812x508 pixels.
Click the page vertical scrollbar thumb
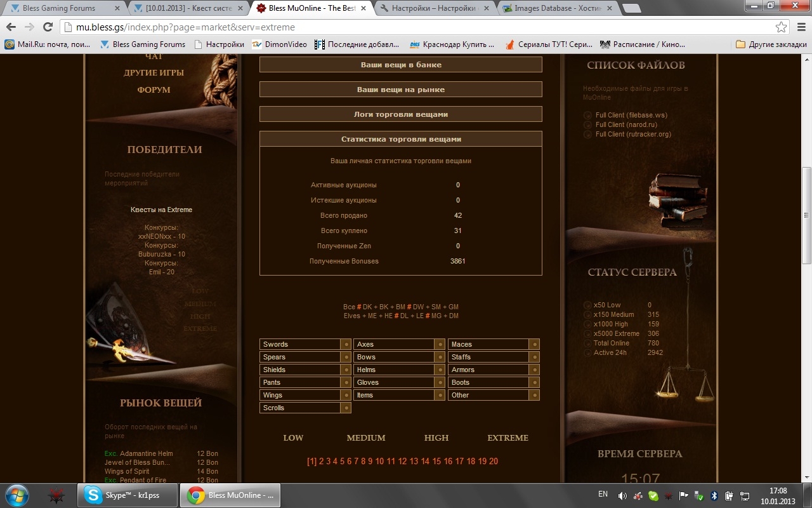point(806,215)
